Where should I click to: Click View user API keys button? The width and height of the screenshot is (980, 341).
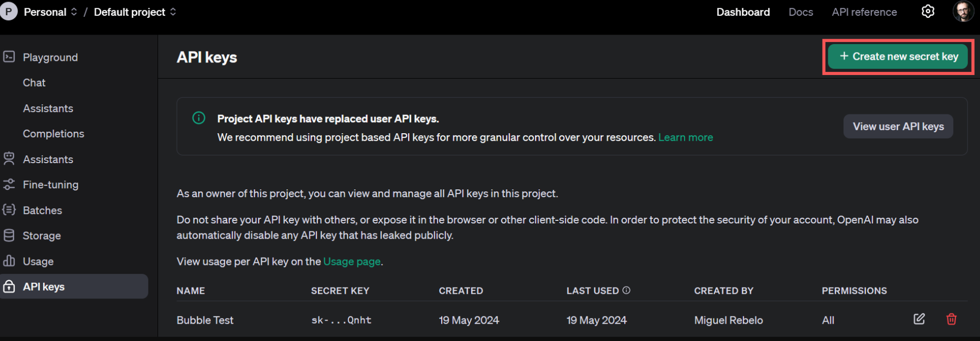898,126
